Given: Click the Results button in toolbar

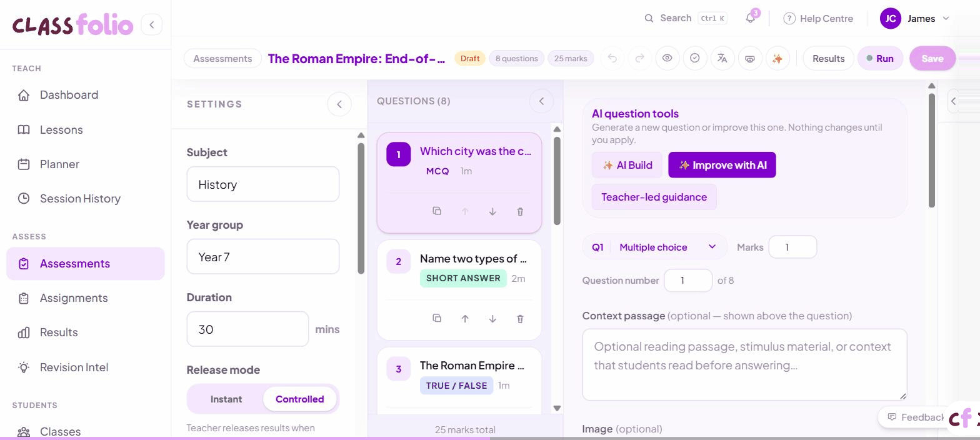Looking at the screenshot, I should [828, 58].
